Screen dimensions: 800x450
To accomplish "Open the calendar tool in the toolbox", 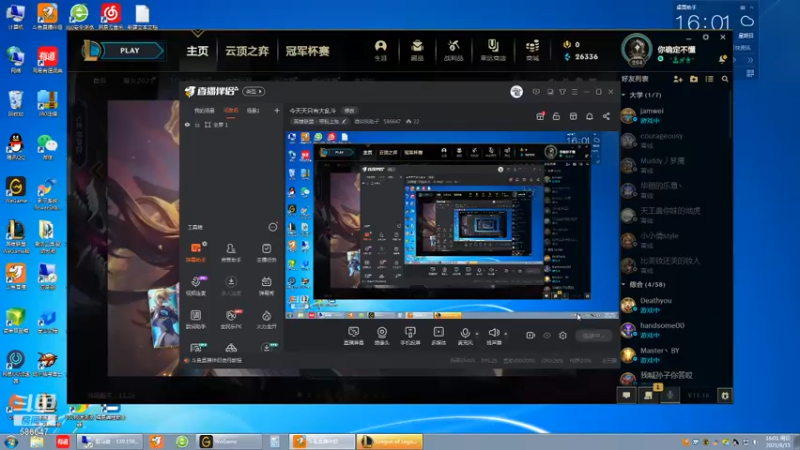I will [266, 285].
